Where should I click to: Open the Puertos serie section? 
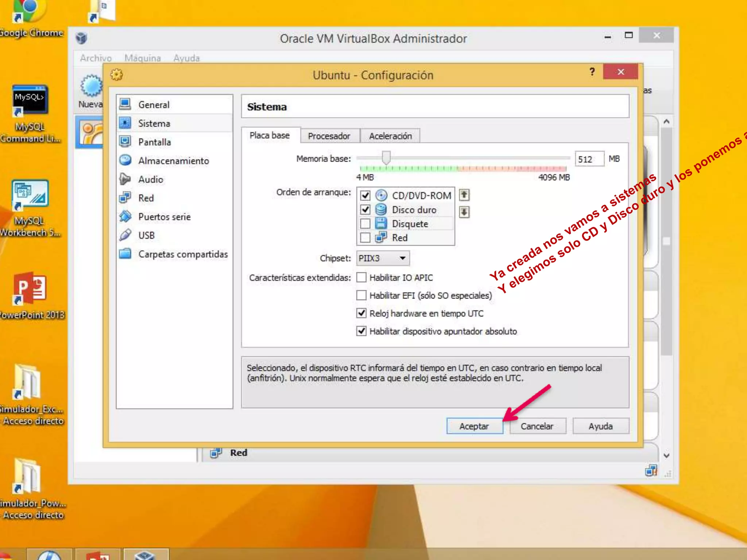(164, 217)
